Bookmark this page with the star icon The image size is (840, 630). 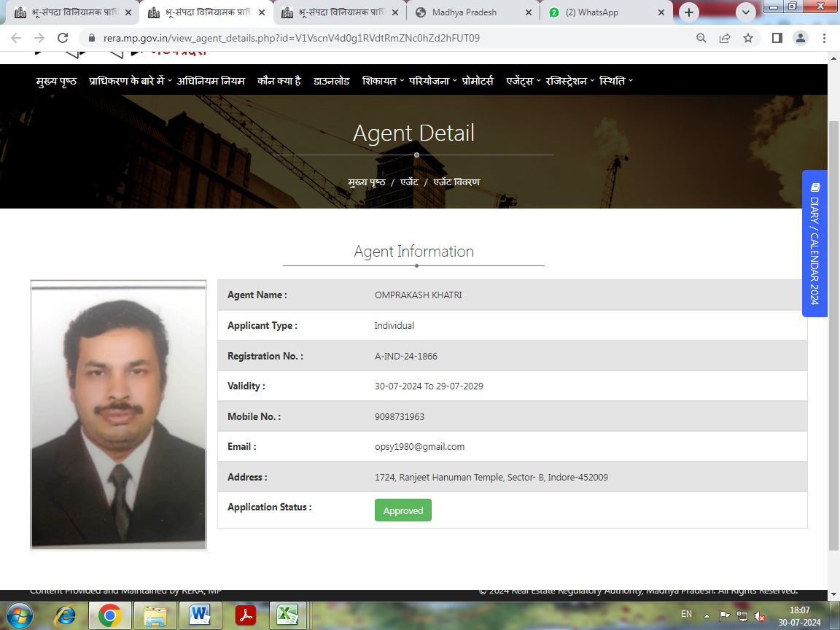(748, 38)
